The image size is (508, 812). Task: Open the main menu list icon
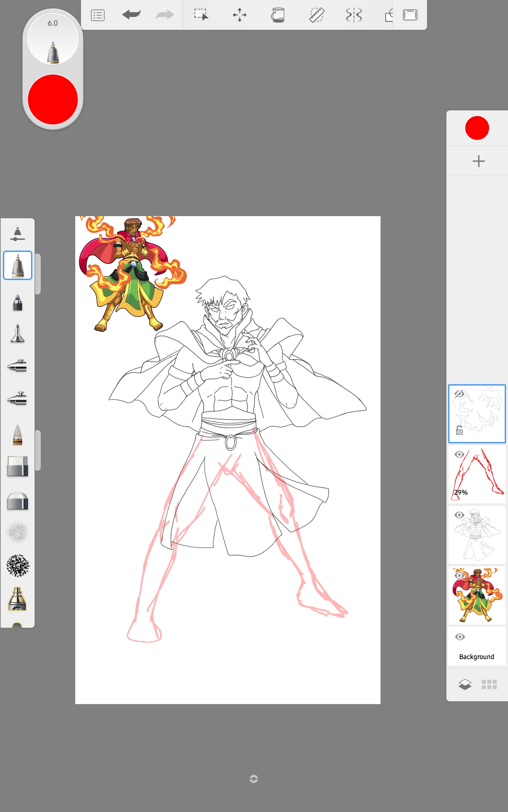98,15
